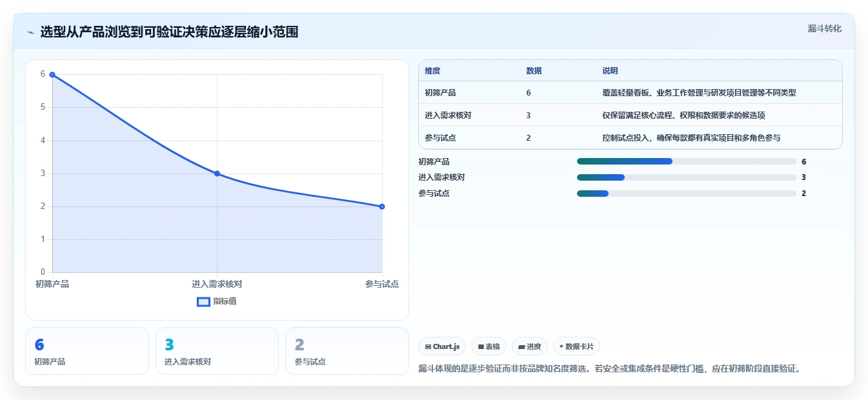Select the chart data point at 进入需求核对
Image resolution: width=868 pixels, height=400 pixels.
(x=217, y=174)
